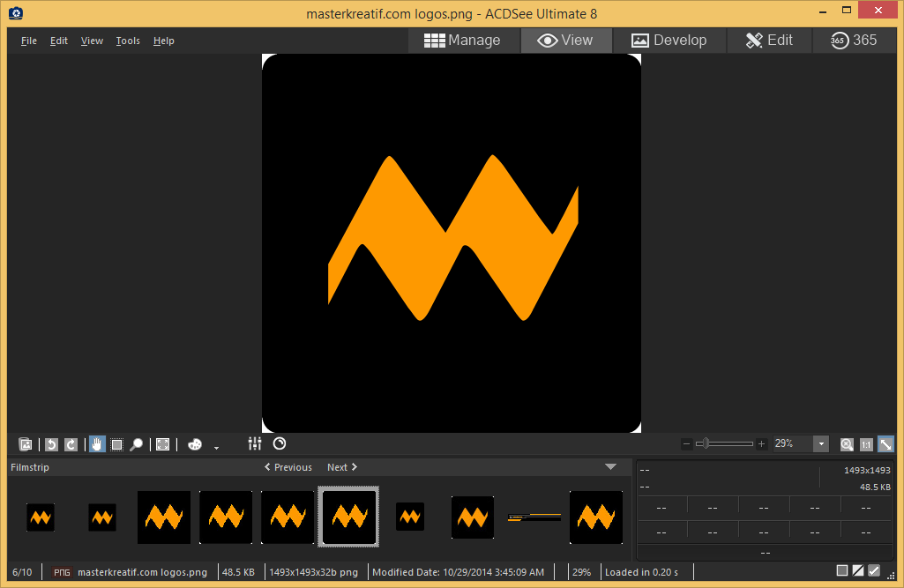
Task: Click 'Loaded in 0.20 s' status text
Action: click(641, 572)
